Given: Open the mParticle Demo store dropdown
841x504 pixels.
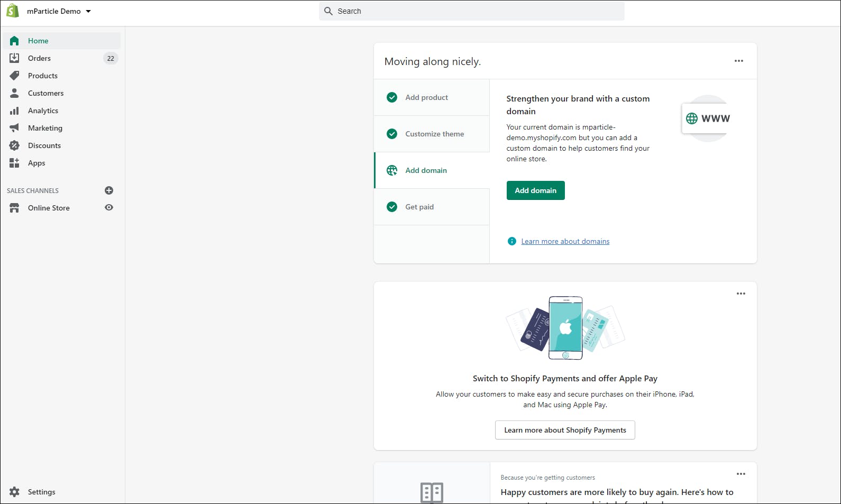Looking at the screenshot, I should 59,11.
